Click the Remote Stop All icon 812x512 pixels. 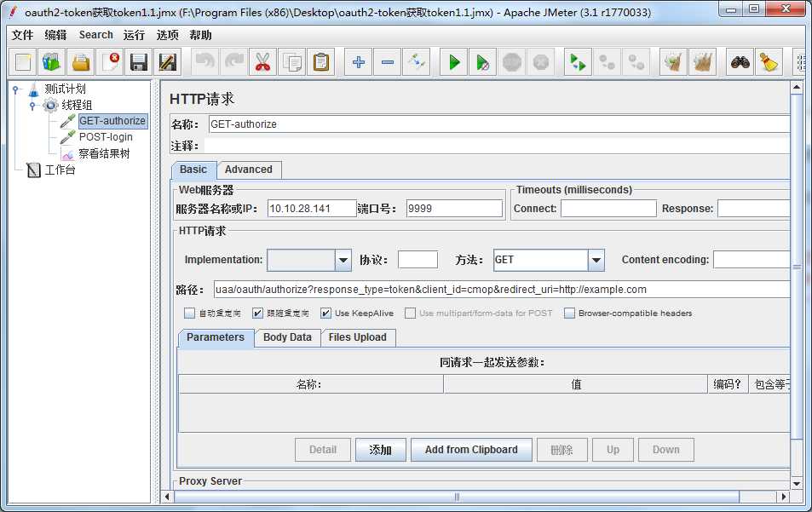click(607, 62)
